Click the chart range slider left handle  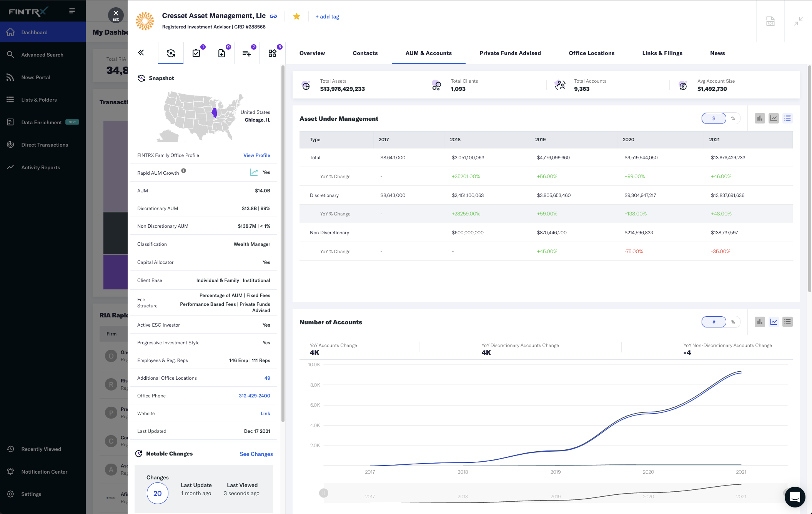(324, 493)
